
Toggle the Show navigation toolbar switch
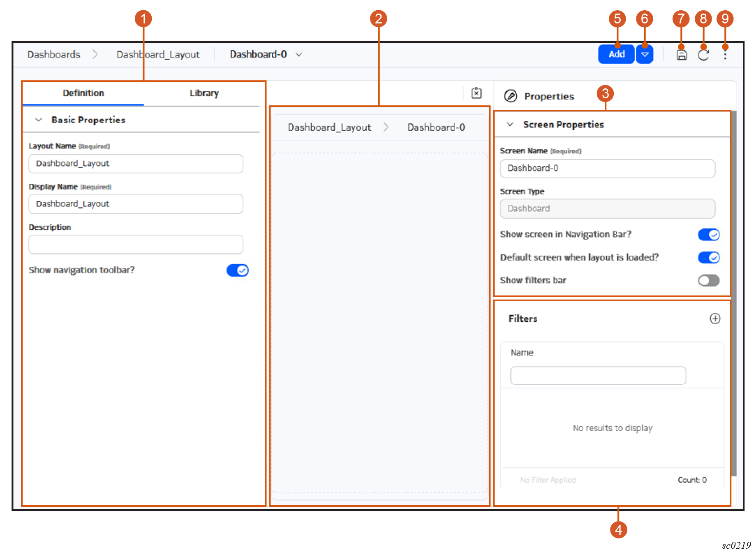pyautogui.click(x=238, y=270)
